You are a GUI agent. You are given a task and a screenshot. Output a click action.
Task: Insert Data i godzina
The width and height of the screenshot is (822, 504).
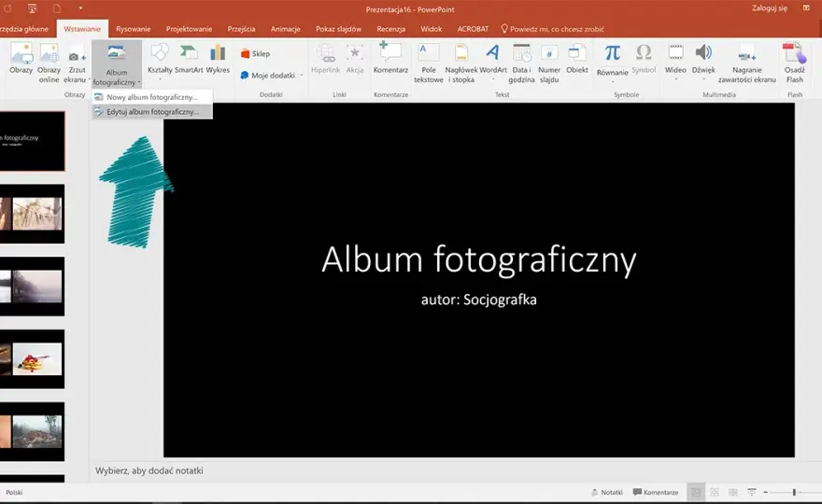point(521,63)
